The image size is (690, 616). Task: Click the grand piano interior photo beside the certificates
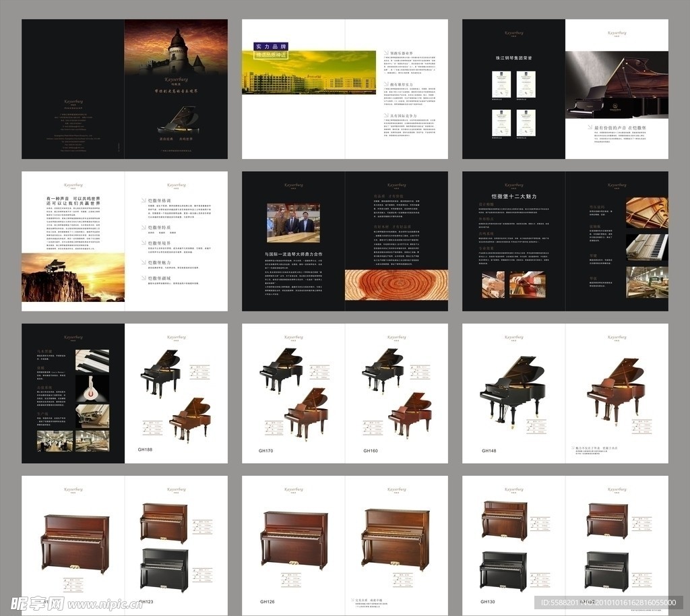click(617, 84)
